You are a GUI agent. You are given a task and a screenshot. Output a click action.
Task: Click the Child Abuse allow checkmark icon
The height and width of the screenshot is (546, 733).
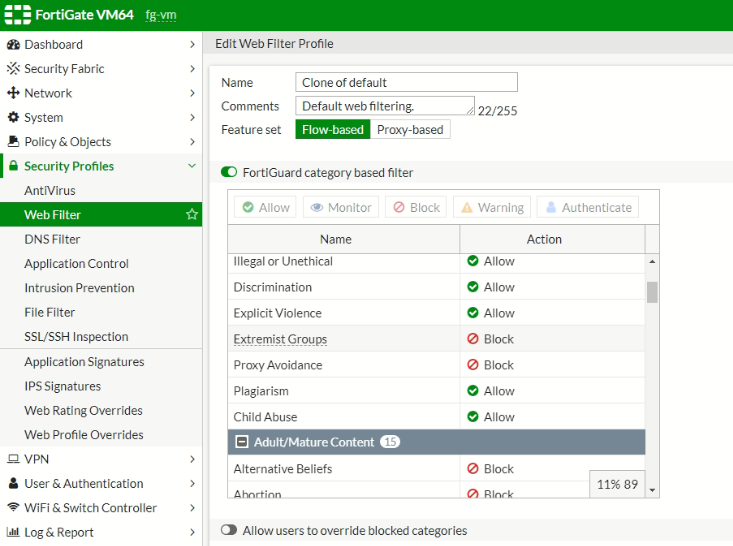point(473,417)
